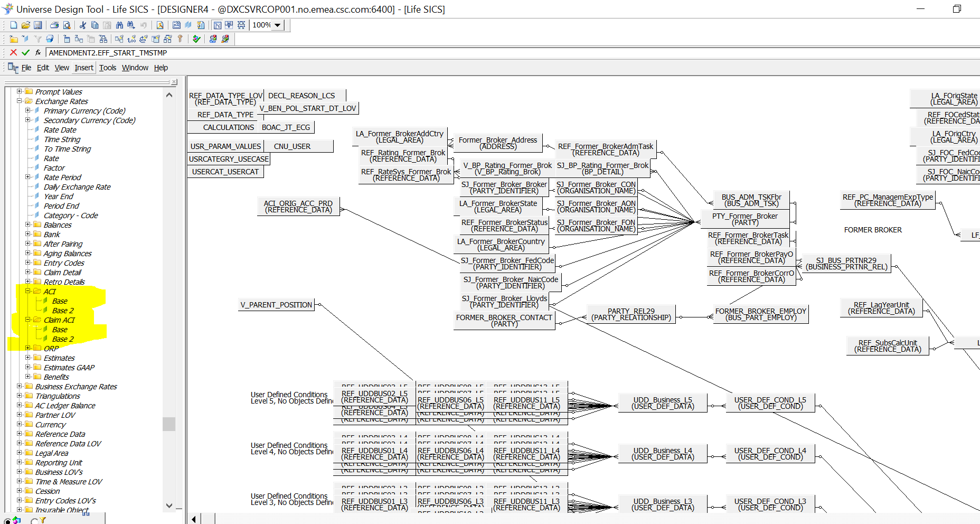Click the green check validate formula icon

25,52
